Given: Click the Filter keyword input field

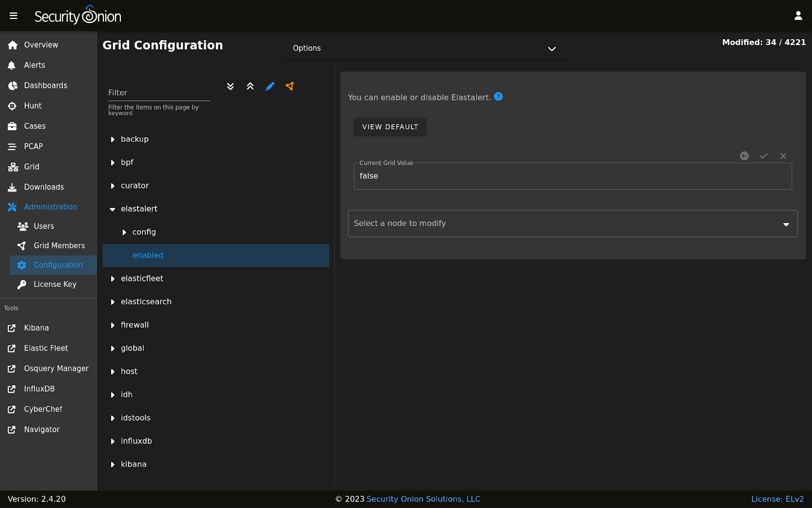Looking at the screenshot, I should pos(159,92).
